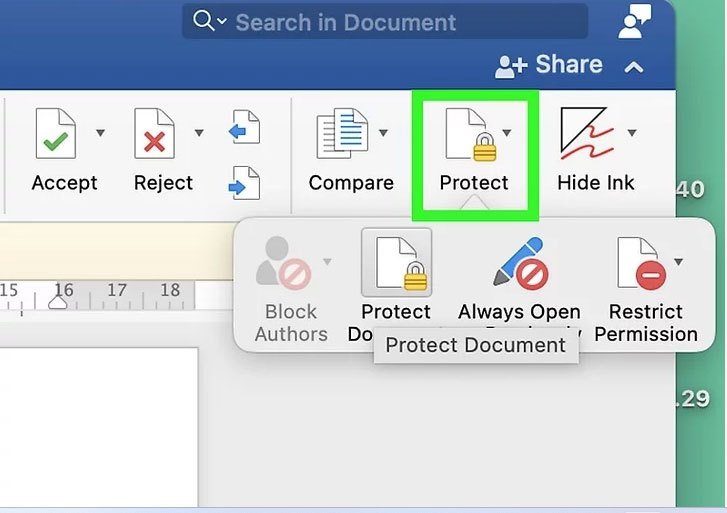The image size is (727, 513).
Task: Expand the Accept dropdown arrow
Action: (x=100, y=133)
